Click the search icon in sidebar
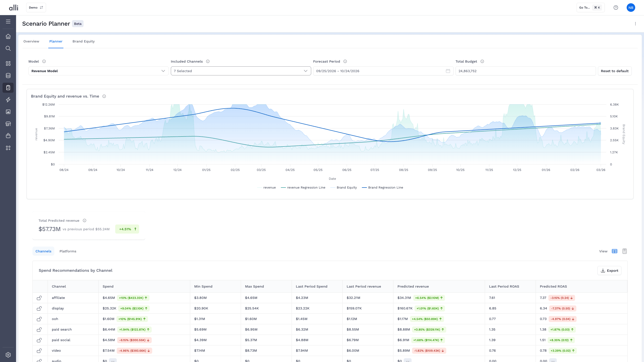This screenshot has width=644, height=362. coord(8,49)
